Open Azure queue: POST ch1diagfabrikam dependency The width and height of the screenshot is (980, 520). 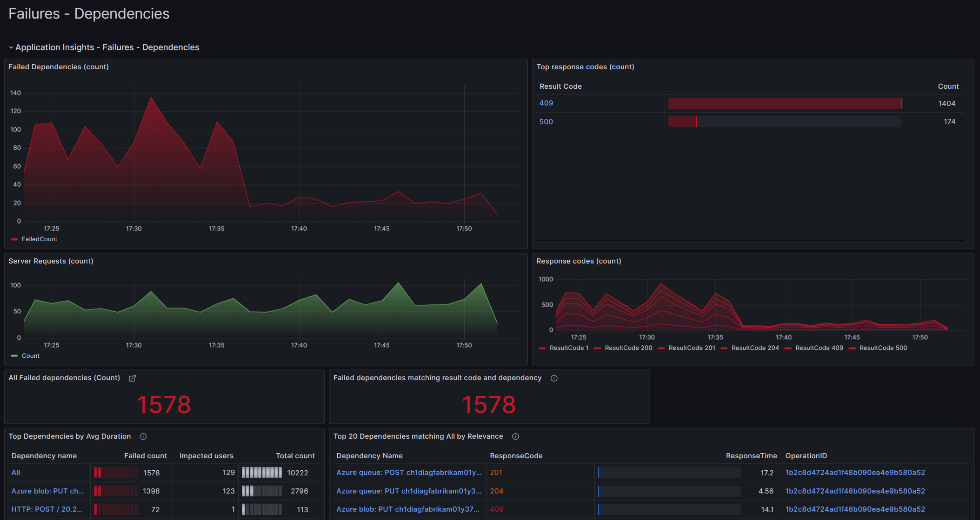pos(409,473)
